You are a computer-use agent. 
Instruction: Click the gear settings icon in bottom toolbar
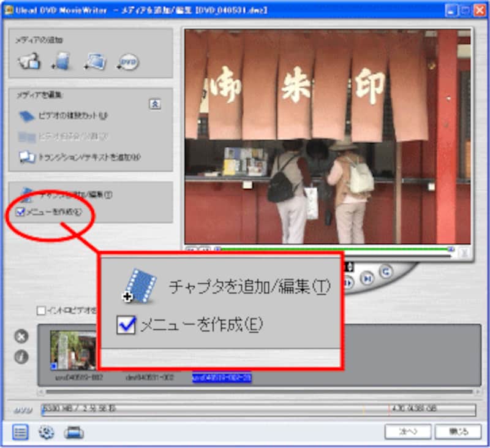pyautogui.click(x=47, y=432)
